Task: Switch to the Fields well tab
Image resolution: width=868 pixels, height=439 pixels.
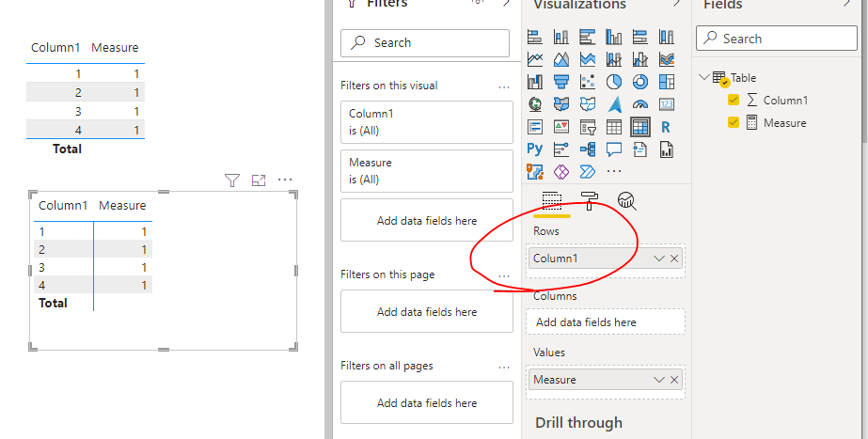Action: coord(552,201)
